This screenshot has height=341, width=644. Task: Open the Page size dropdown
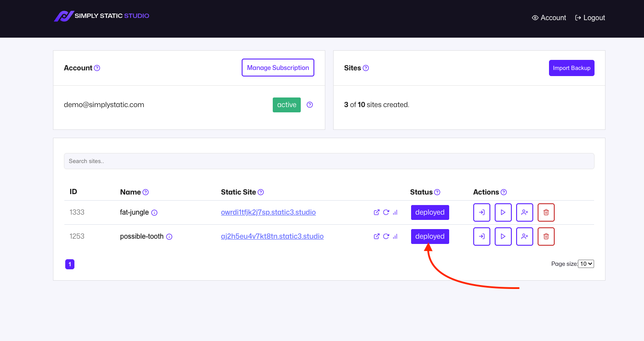[586, 264]
